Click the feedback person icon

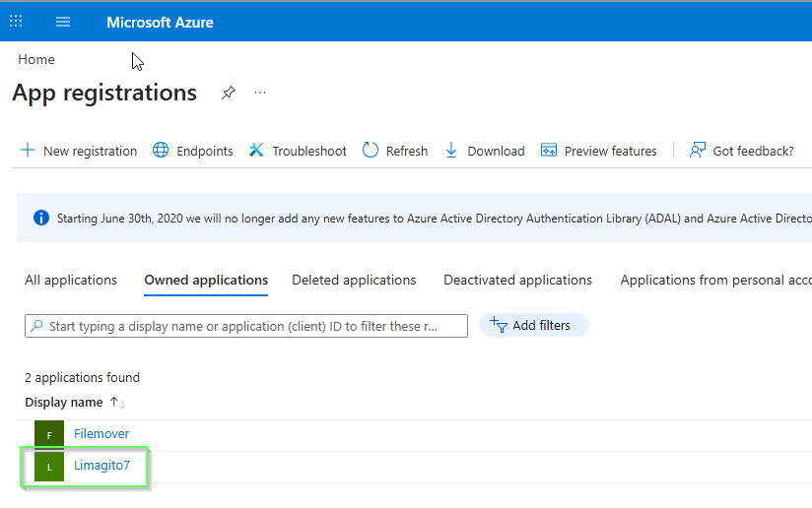tap(698, 150)
